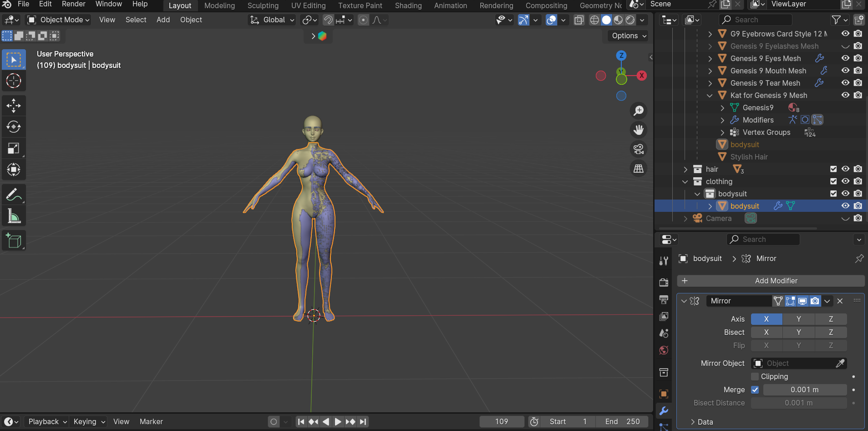Select the Cursor tool in the viewport toolbar

(14, 81)
